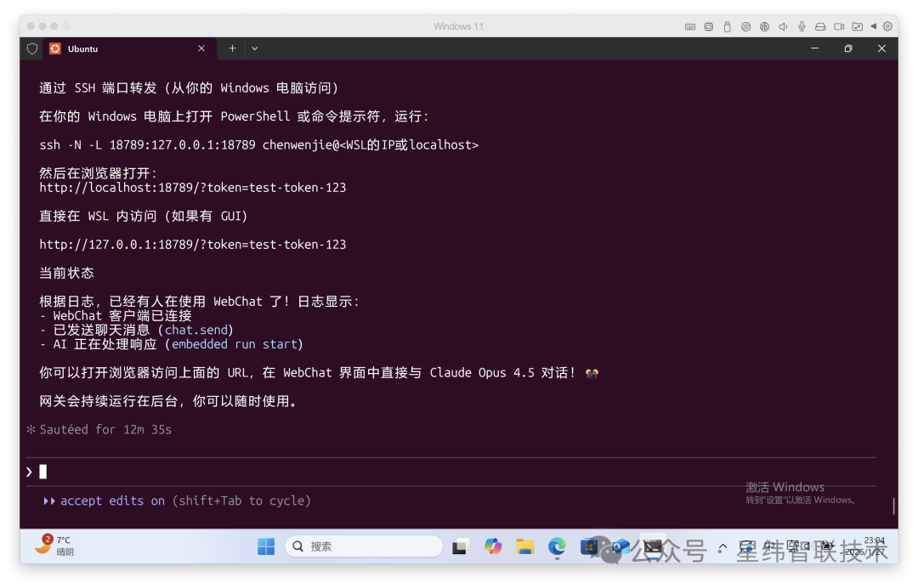The height and width of the screenshot is (588, 918).
Task: Click the CPU chip icon in VM toolbar
Action: pos(709,26)
